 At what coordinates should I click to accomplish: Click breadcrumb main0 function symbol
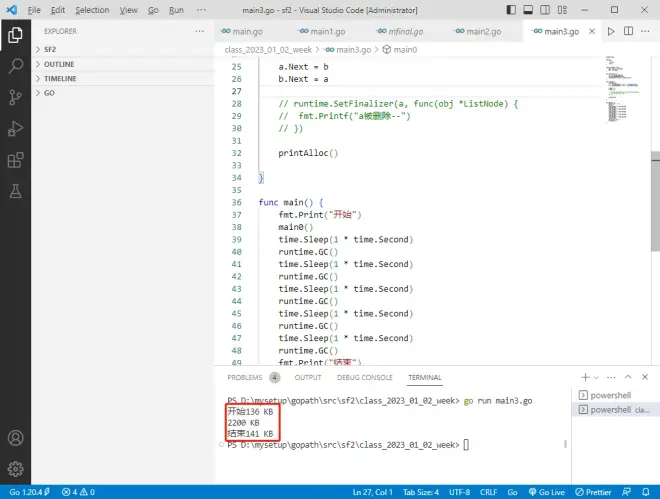click(x=399, y=50)
